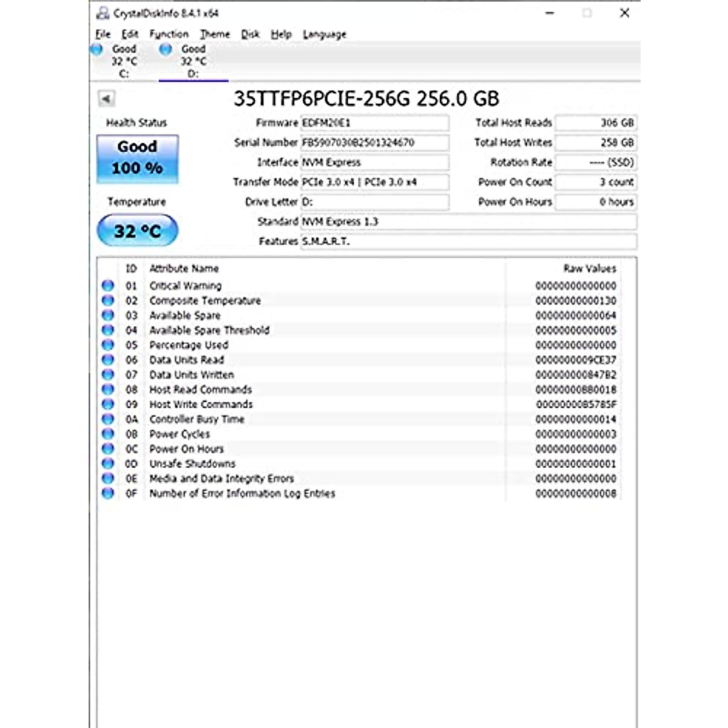Click status orb beside Unsafe Shutdowns
The width and height of the screenshot is (728, 728).
108,463
